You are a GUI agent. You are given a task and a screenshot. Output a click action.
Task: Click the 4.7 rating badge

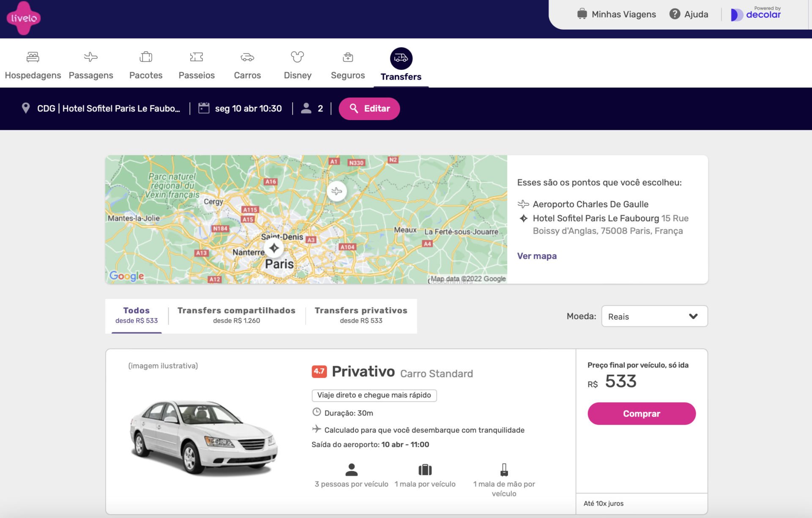319,371
